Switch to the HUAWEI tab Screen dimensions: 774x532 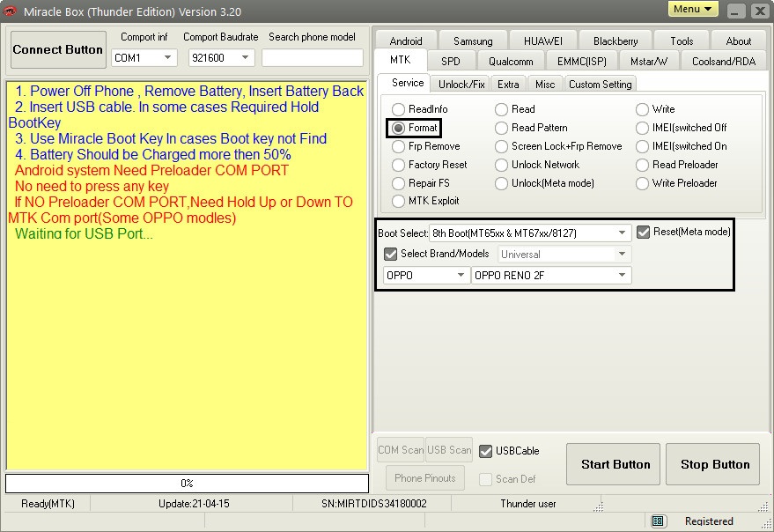tap(543, 41)
